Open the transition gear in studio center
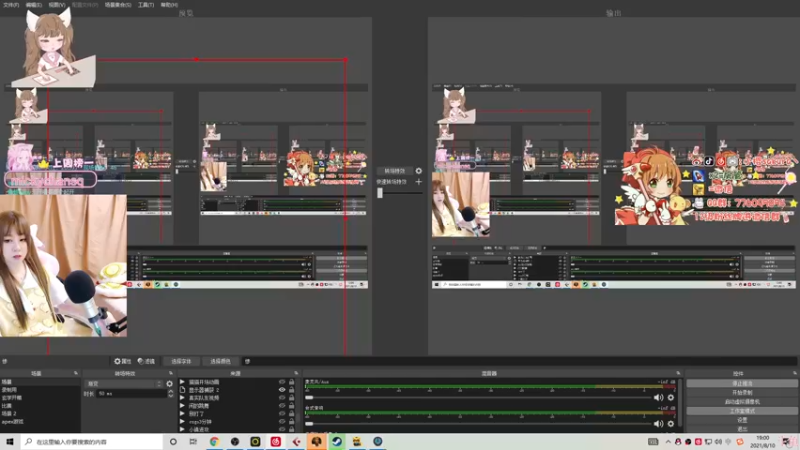Screen dimensions: 800x450 point(419,171)
